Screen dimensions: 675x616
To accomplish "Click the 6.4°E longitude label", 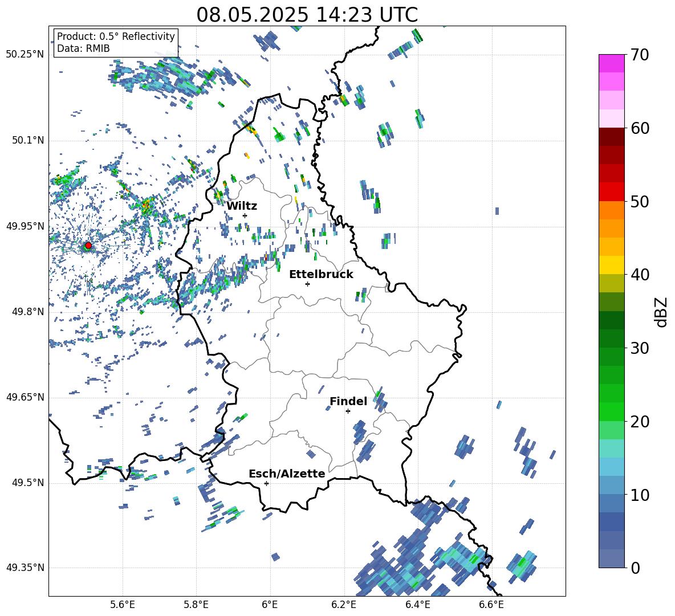I will point(417,605).
